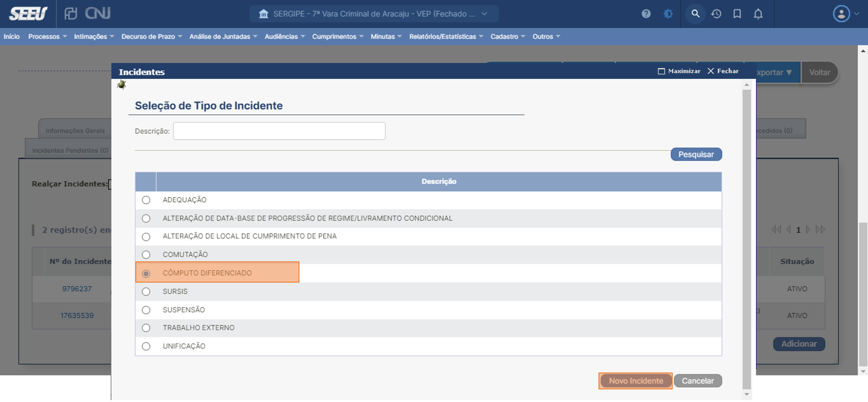Screen dimensions: 868x402
Task: Select the ADEQUAÇÃO radio button
Action: pyautogui.click(x=146, y=200)
